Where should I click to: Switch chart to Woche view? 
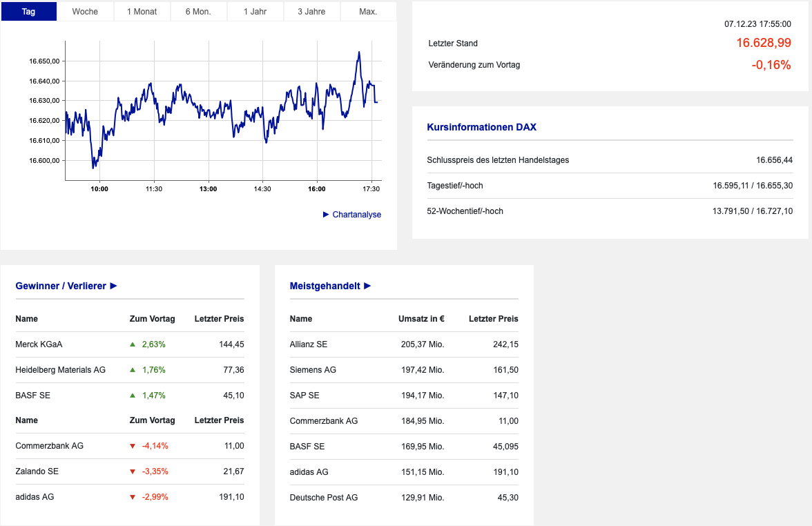(x=85, y=12)
